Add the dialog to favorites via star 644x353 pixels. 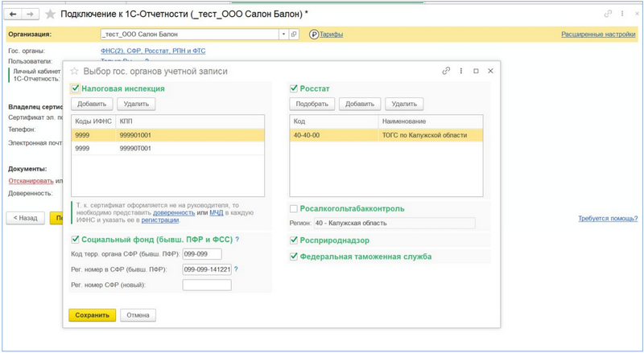76,71
